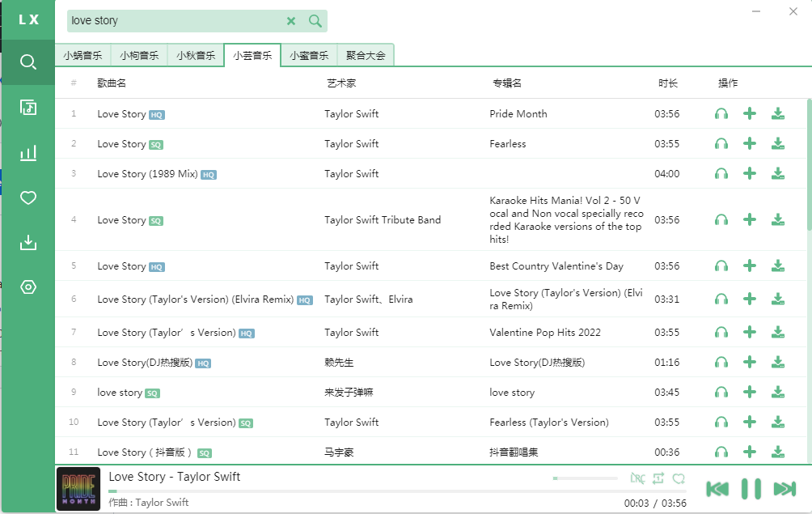Screen dimensions: 812x514
Task: Skip to the previous track
Action: pyautogui.click(x=717, y=489)
